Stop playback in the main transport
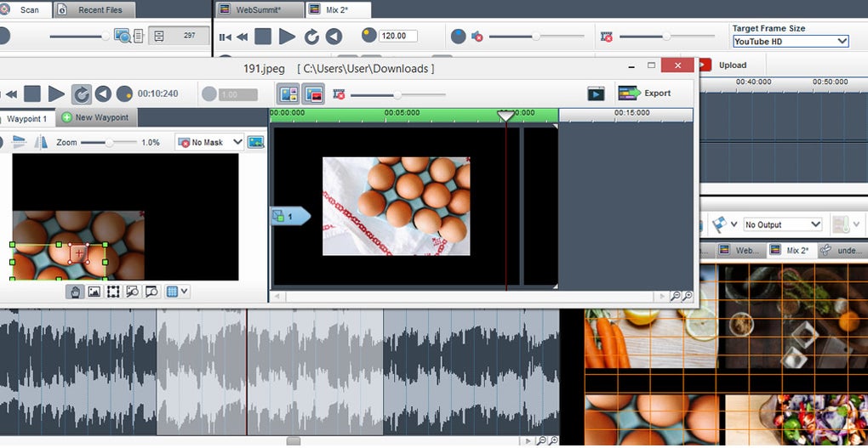The image size is (868, 448). click(x=263, y=37)
